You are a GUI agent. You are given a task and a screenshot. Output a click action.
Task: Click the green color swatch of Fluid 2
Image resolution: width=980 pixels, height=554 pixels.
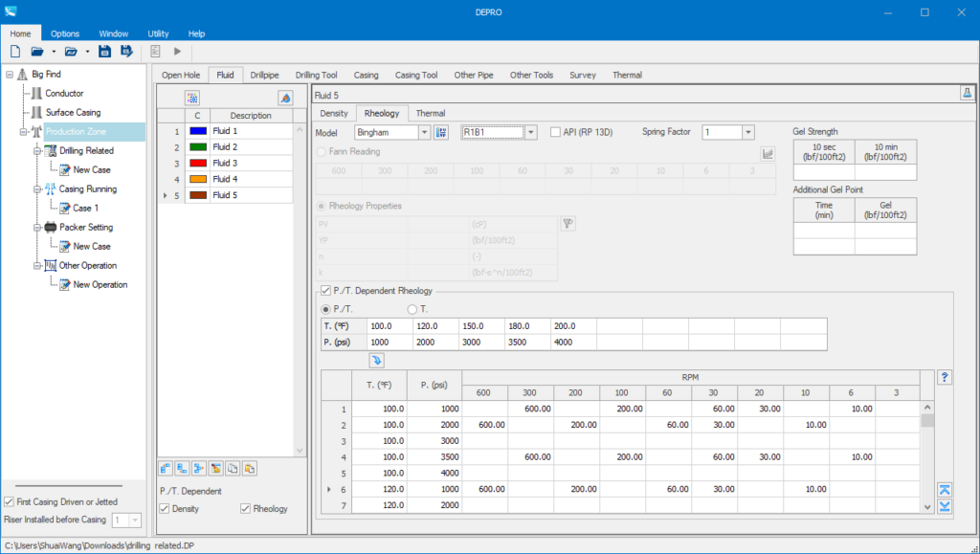197,147
